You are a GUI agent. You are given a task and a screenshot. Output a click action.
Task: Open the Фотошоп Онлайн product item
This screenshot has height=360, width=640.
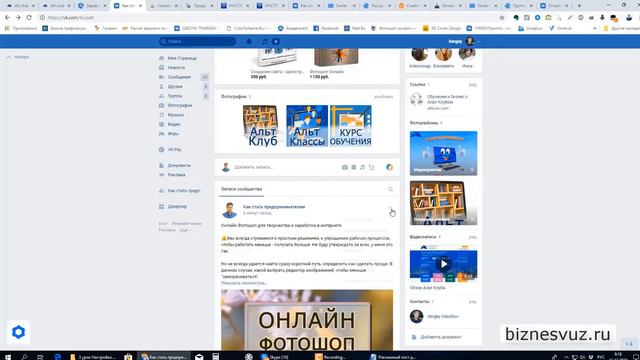click(x=336, y=63)
